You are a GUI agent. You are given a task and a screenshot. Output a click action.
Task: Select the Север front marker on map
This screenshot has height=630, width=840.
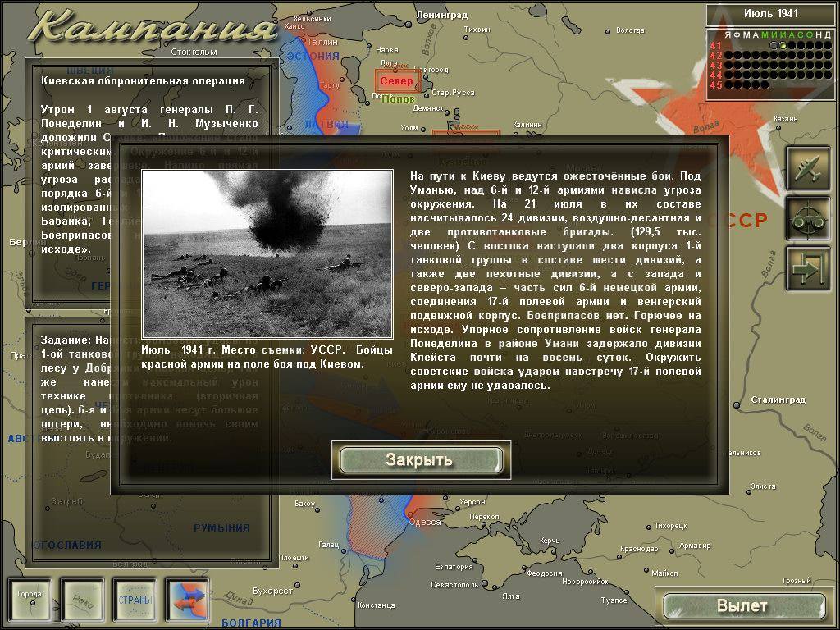397,81
